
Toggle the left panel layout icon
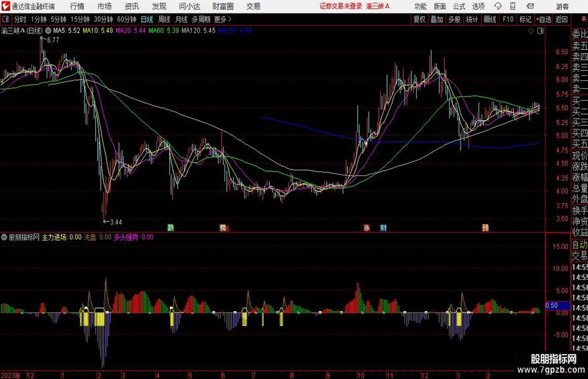(5, 19)
